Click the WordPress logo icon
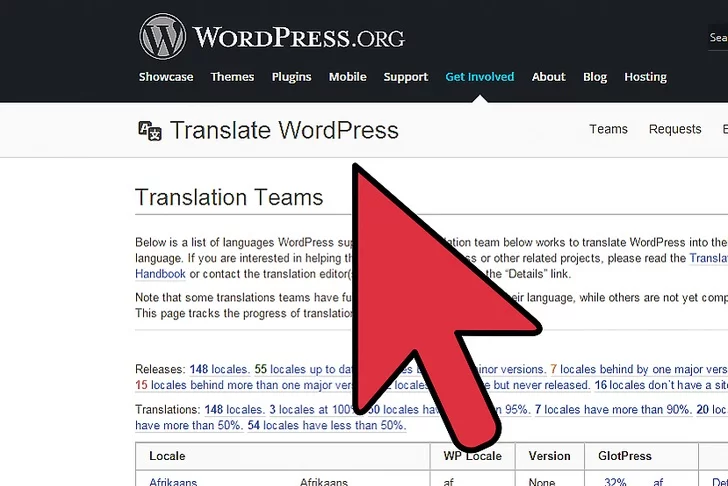 162,37
